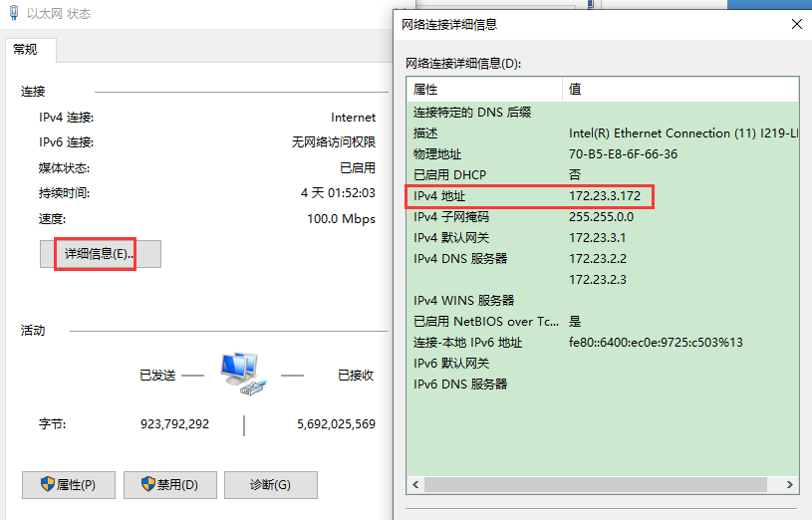The width and height of the screenshot is (812, 520).
Task: Click the Internet IPv4 connectivity value
Action: point(353,118)
